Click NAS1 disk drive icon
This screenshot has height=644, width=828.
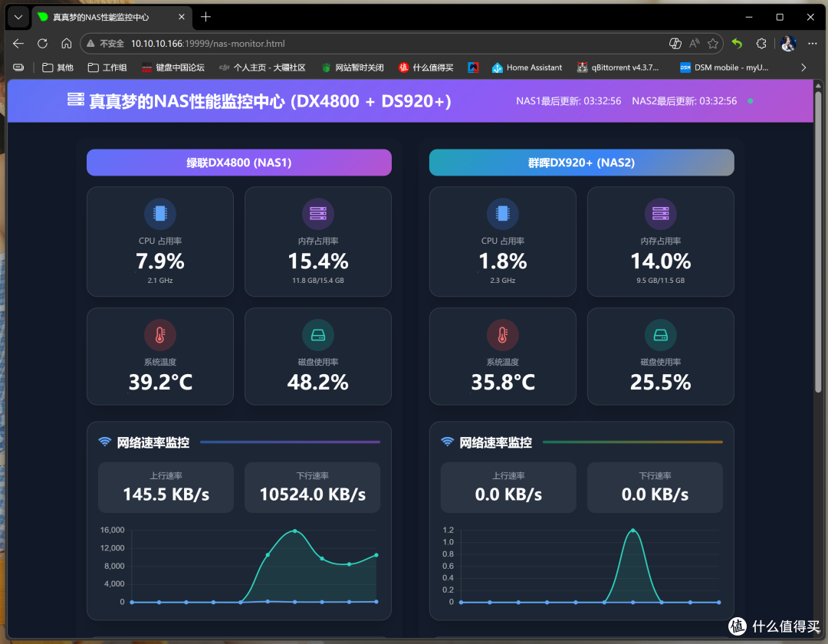318,335
